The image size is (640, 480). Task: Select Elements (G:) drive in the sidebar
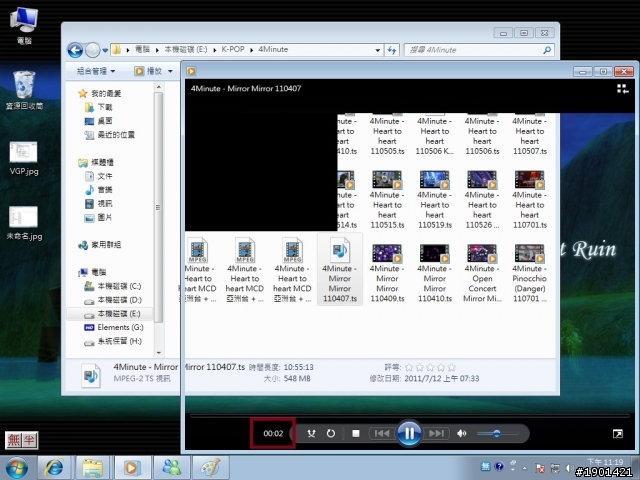coord(119,326)
